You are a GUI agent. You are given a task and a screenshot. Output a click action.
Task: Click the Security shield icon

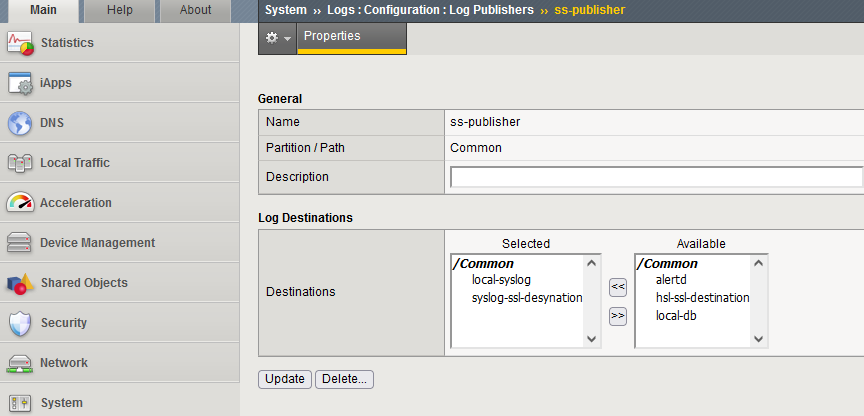20,323
